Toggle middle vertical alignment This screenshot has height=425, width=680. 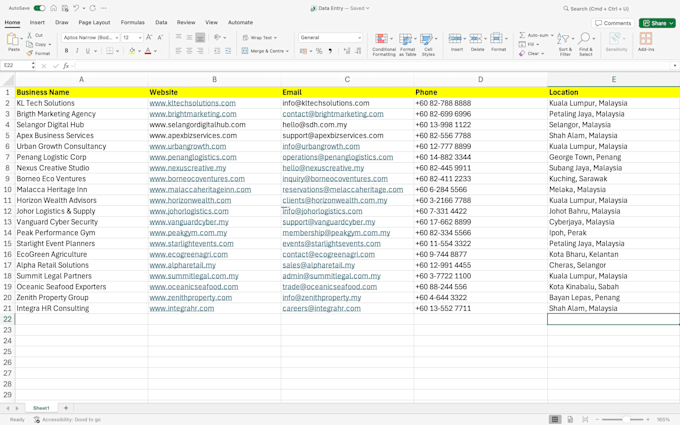190,38
